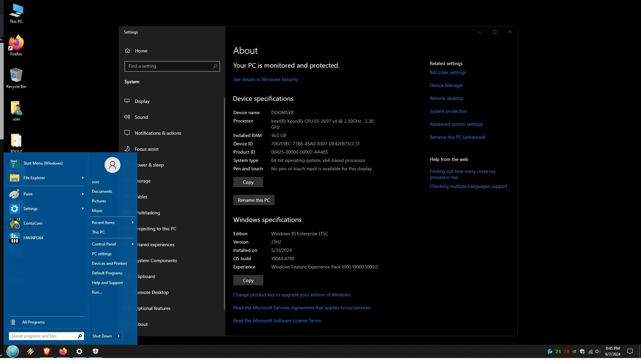Open Music in Start menu

[97, 211]
